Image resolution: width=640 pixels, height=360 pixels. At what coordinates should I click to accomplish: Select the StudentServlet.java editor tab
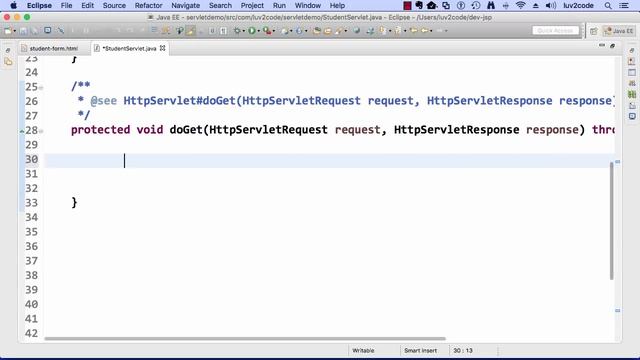(x=129, y=48)
